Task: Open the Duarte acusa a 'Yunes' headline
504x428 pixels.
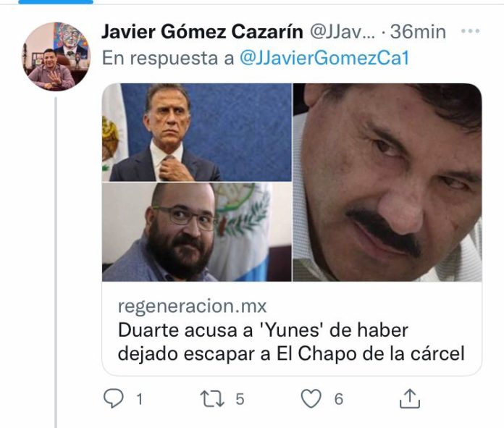Action: click(x=291, y=342)
